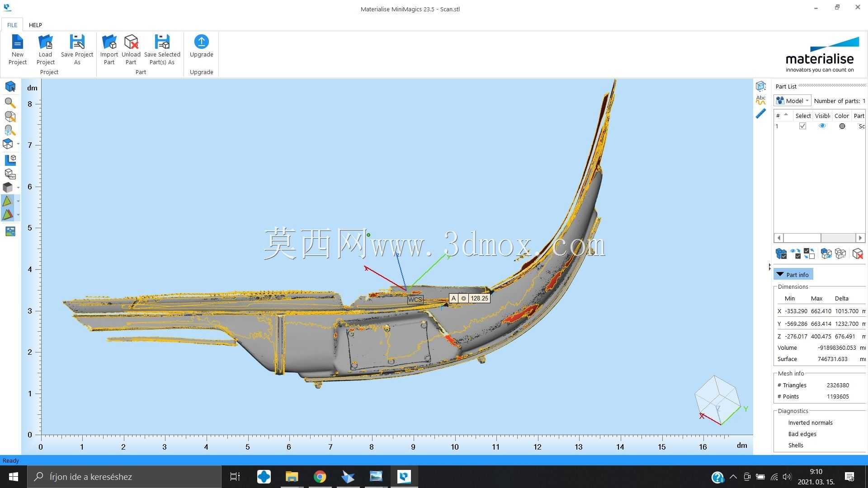The height and width of the screenshot is (488, 868).
Task: Click the taskbar search box
Action: click(124, 477)
